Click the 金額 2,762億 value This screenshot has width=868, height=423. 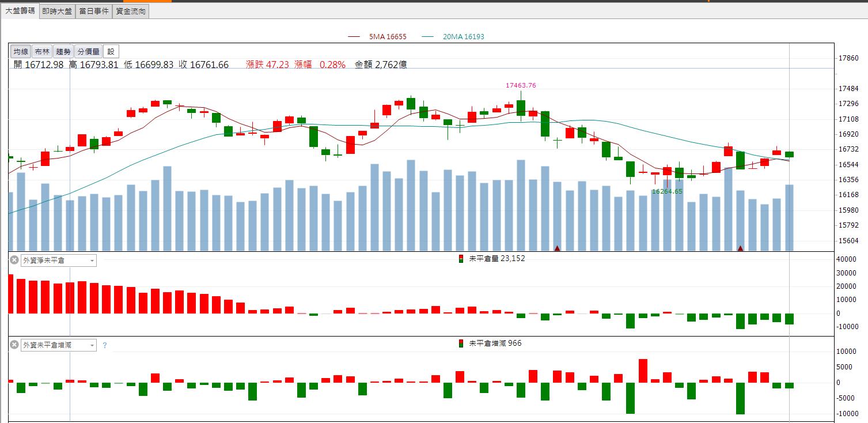pos(381,65)
